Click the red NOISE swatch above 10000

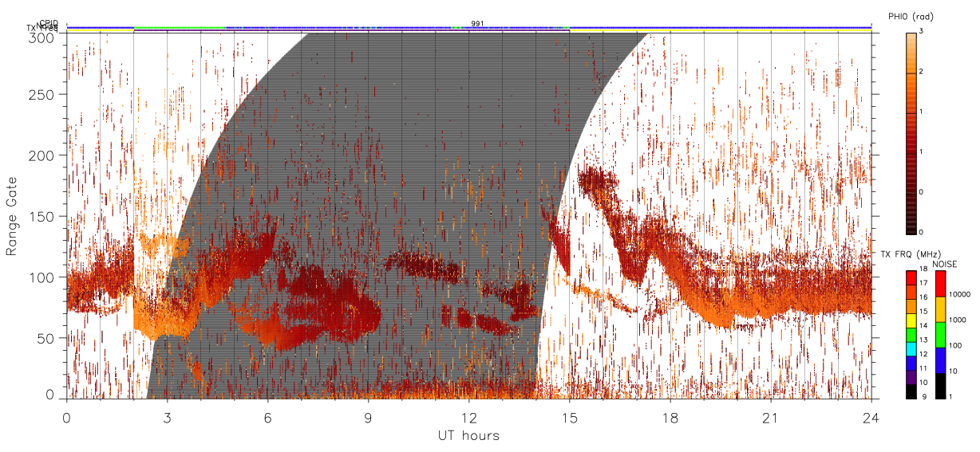940,284
